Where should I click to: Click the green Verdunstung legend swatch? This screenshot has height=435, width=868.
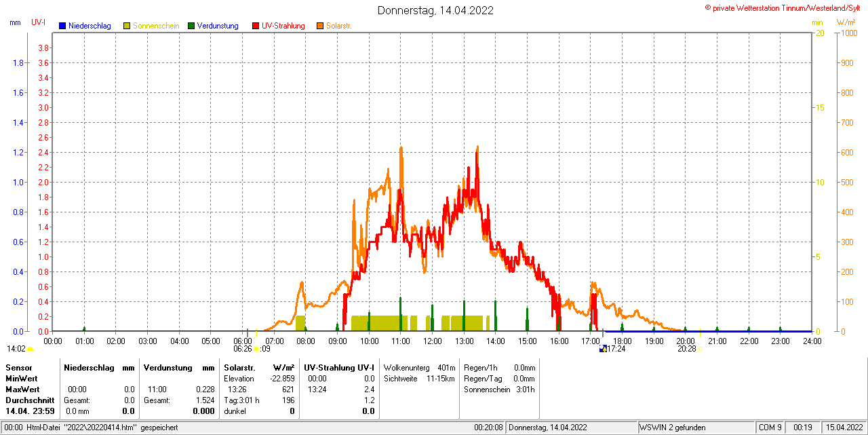[x=191, y=26]
